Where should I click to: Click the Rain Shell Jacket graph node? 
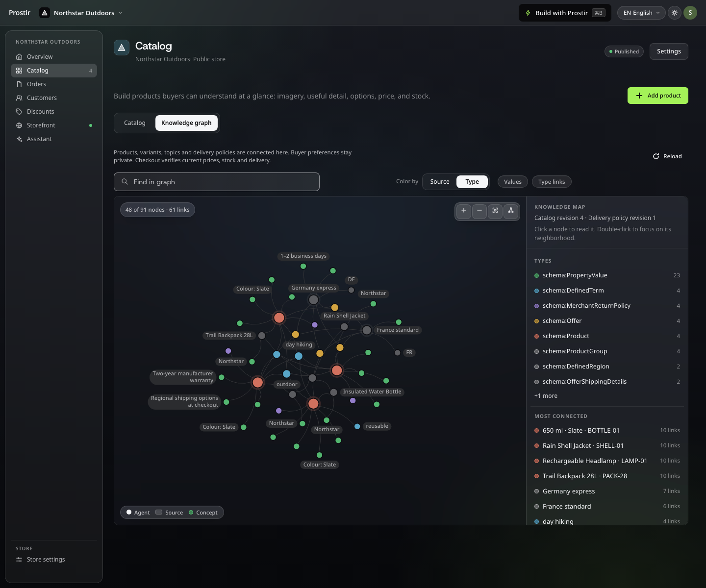coord(344,327)
